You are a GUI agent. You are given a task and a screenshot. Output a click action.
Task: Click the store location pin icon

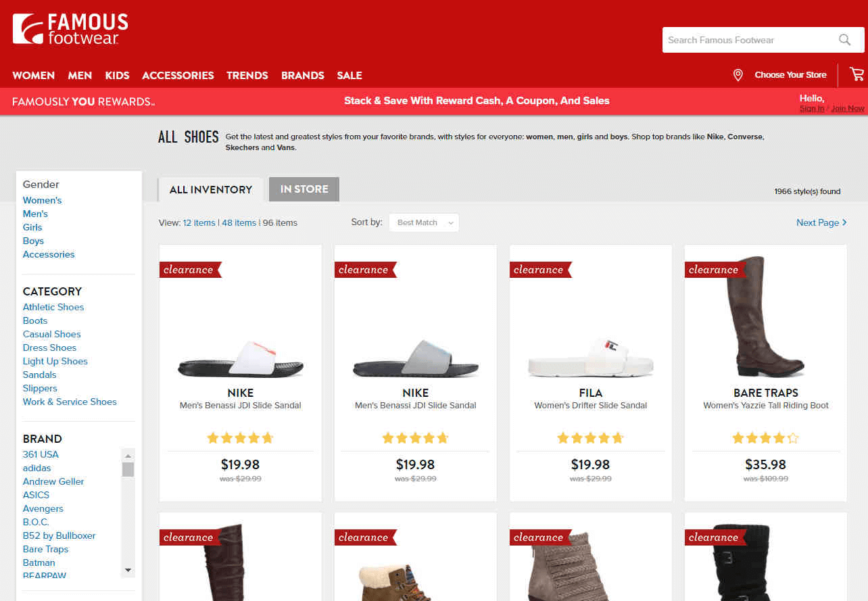click(738, 75)
